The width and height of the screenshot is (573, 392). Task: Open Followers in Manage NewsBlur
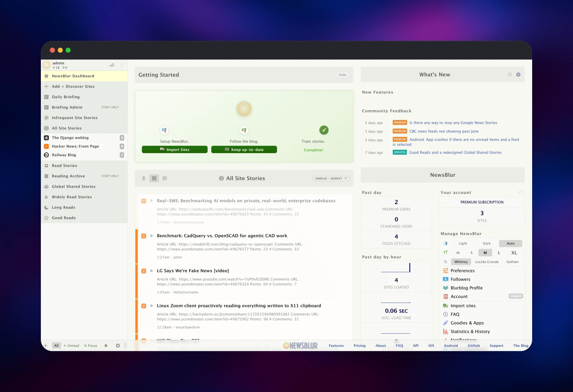[482, 279]
